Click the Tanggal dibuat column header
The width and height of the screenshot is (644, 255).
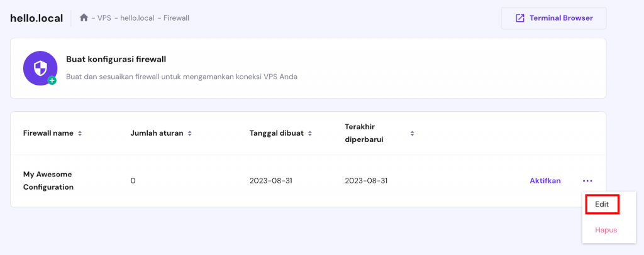click(277, 133)
